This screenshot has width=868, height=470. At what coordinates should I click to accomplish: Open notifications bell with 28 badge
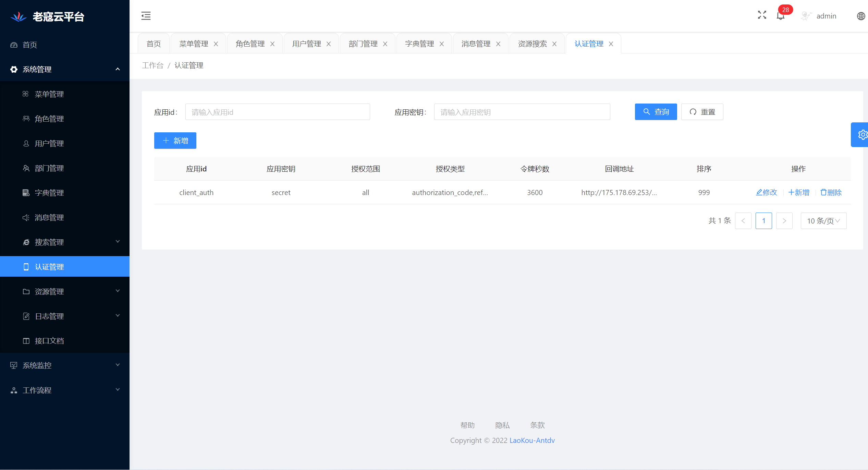[x=781, y=16]
